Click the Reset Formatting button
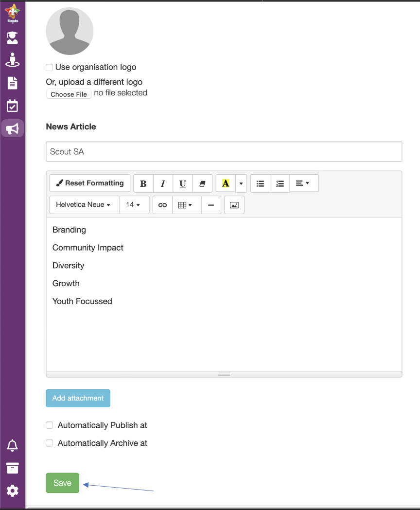420x510 pixels. click(x=90, y=183)
